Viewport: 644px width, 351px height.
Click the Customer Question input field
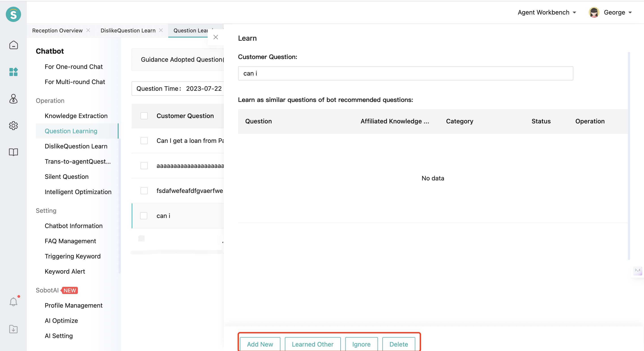406,73
